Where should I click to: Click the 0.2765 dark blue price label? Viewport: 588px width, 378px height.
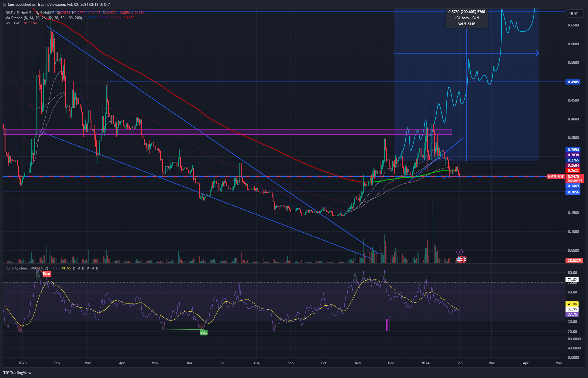(573, 160)
